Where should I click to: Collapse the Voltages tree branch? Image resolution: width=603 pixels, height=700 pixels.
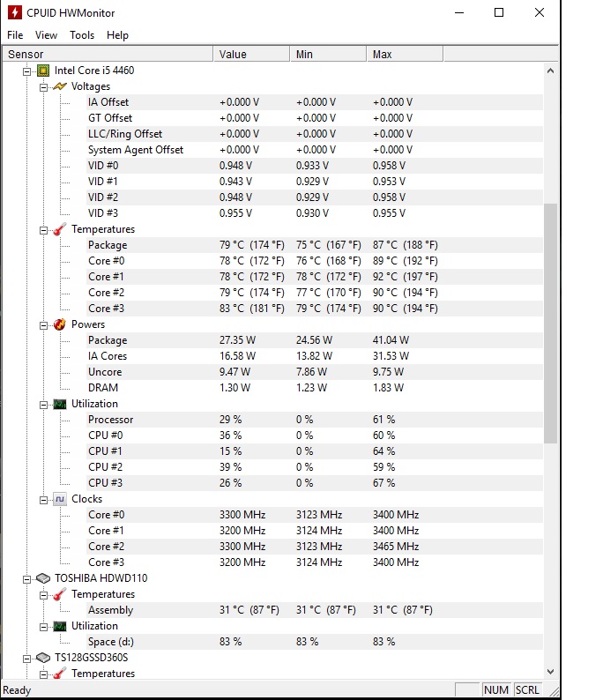44,87
